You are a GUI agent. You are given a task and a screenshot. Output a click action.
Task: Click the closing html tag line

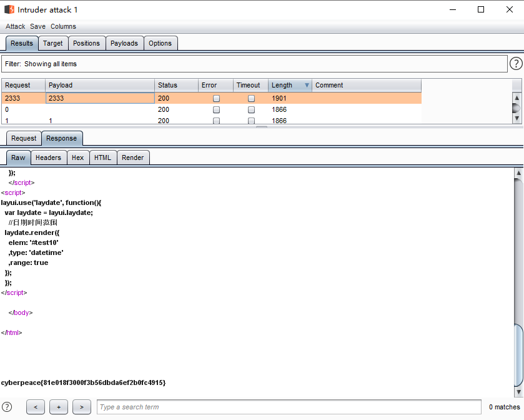click(11, 332)
